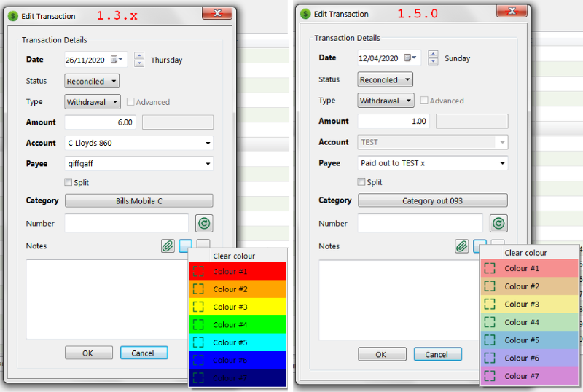Screen dimensions: 583x392
Task: Click the green refresh icon beside Number in 1.3.x
Action: [x=204, y=224]
